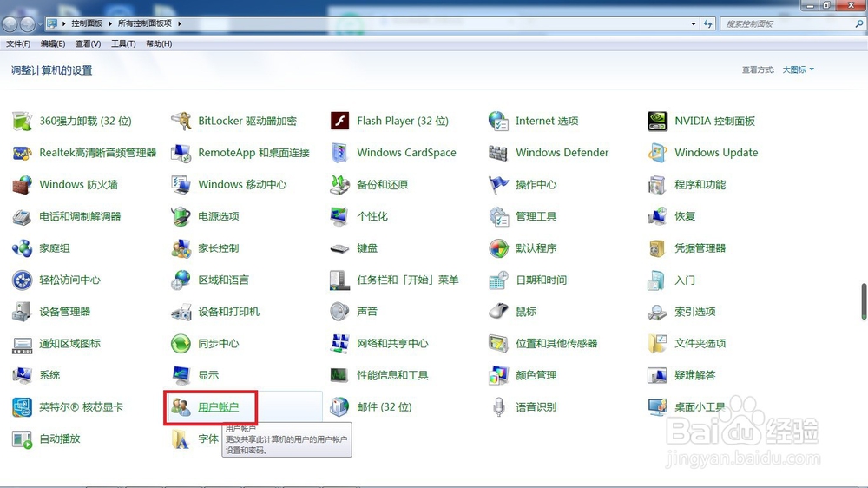Image resolution: width=868 pixels, height=488 pixels.
Task: Open the 声音 speaker icon
Action: click(339, 312)
